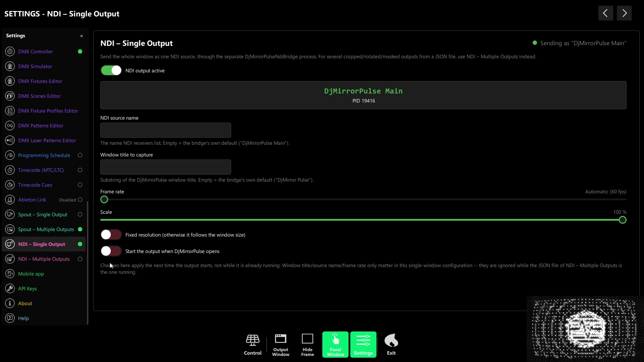Click the Spout – Single Output status circle
The width and height of the screenshot is (644, 362).
[x=80, y=215]
